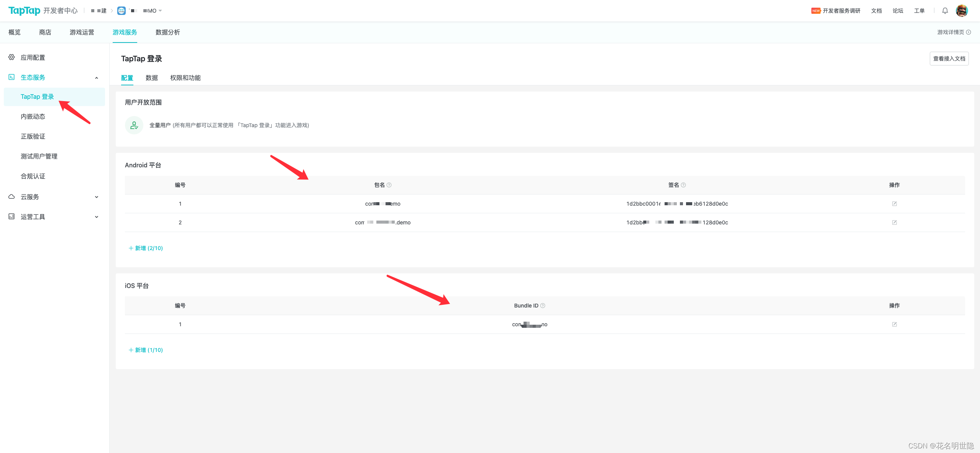
Task: Click 查看接入文档 button
Action: pos(949,58)
